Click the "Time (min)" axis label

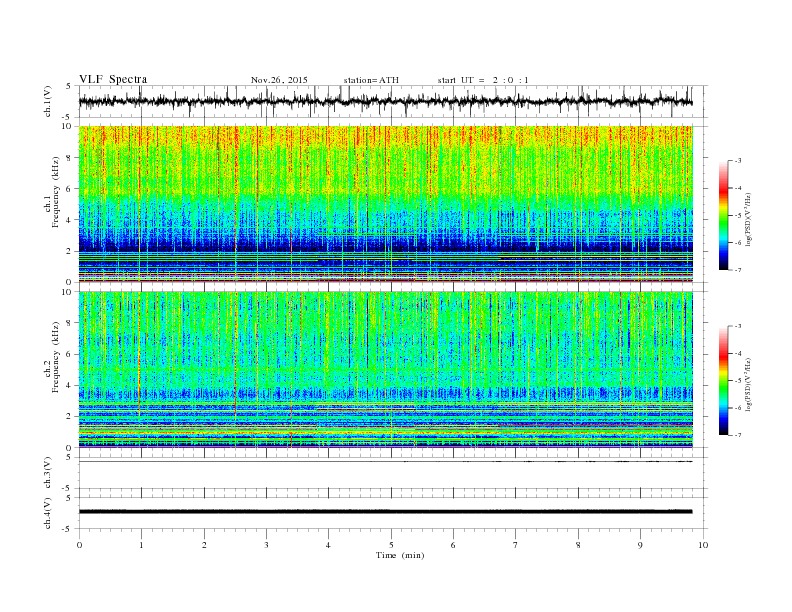[400, 555]
